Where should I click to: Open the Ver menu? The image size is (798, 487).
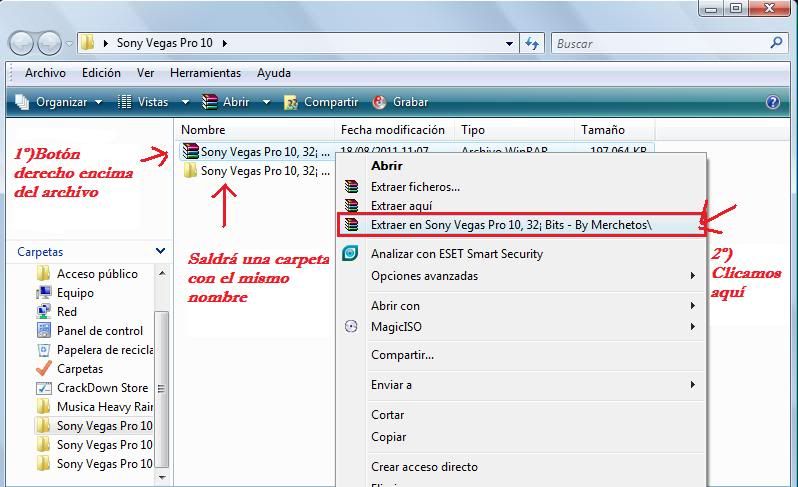point(145,73)
